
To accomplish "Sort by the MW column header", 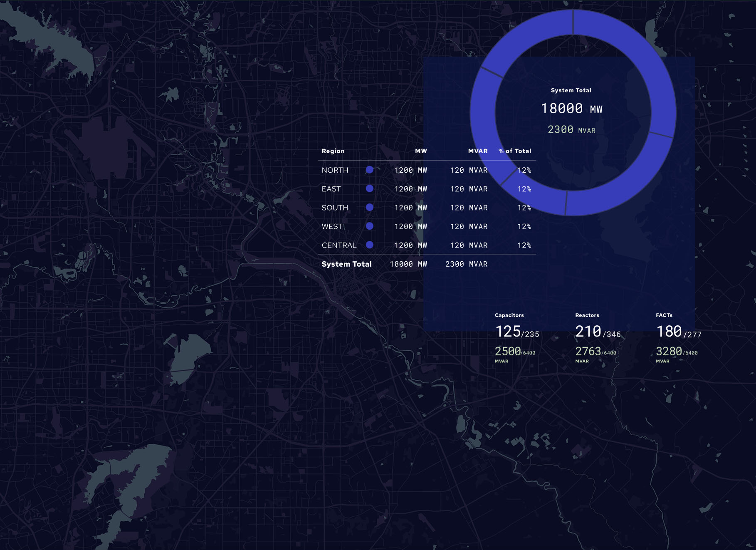I will 421,151.
